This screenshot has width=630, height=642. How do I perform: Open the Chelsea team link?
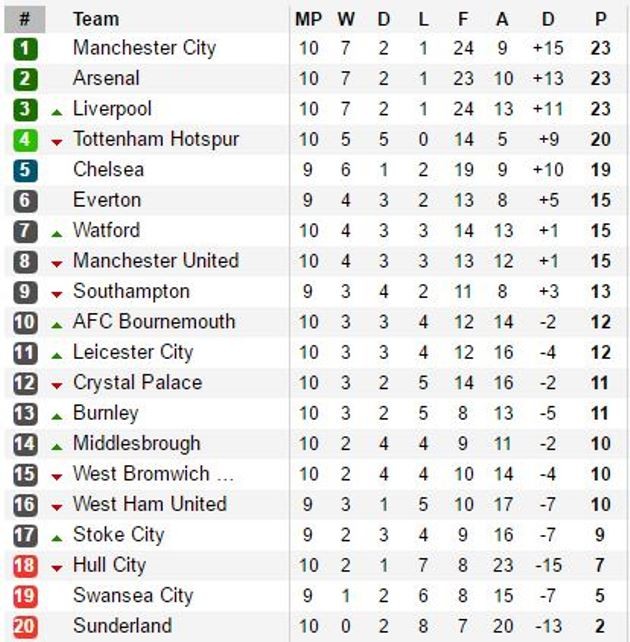(x=108, y=170)
